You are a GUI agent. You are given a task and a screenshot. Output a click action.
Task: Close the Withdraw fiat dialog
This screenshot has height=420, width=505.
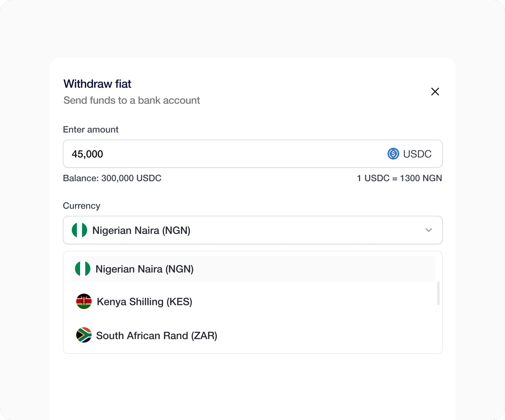[x=435, y=92]
